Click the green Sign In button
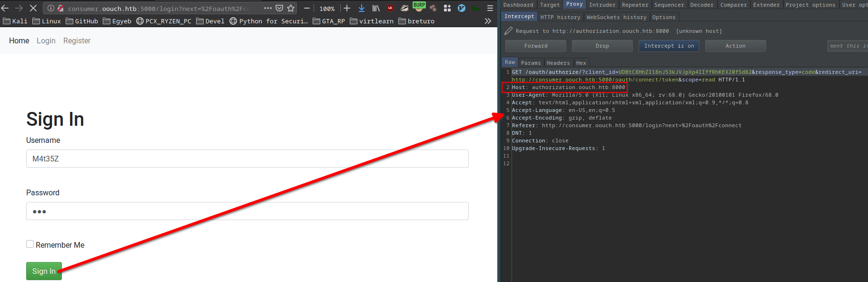The height and width of the screenshot is (282, 868). [44, 271]
